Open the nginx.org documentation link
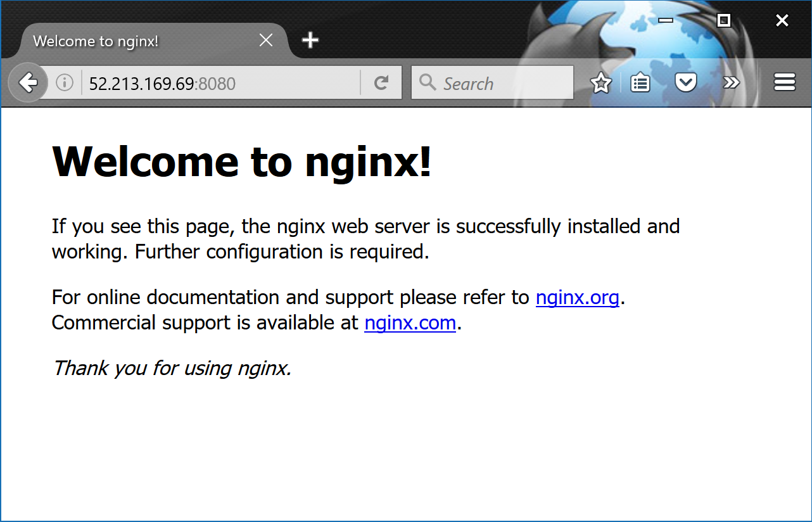812x522 pixels. pos(577,297)
